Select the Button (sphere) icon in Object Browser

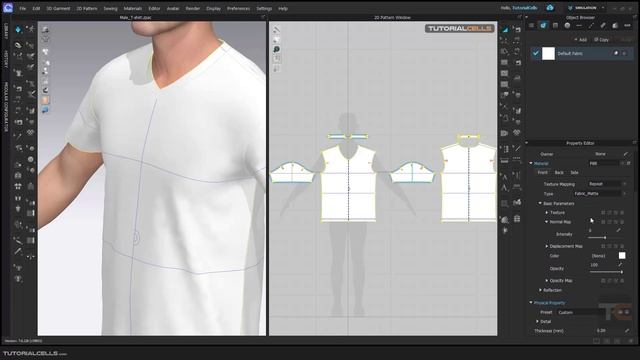tap(567, 25)
